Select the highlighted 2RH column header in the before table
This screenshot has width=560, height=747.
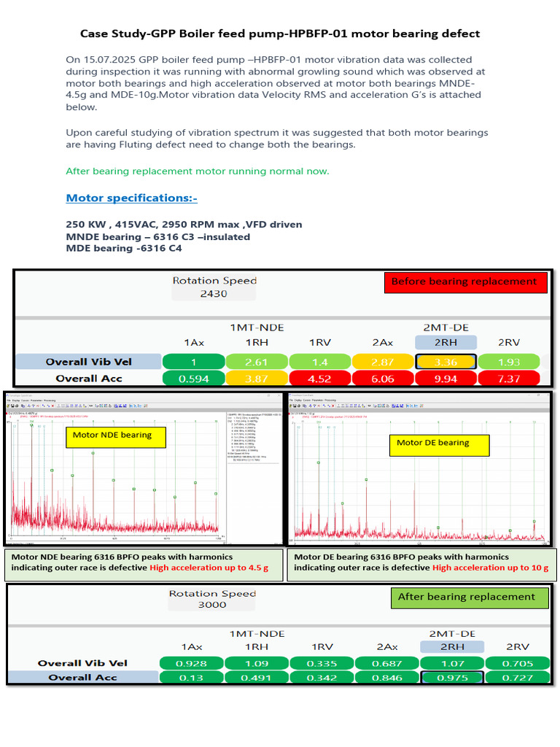[x=446, y=343]
